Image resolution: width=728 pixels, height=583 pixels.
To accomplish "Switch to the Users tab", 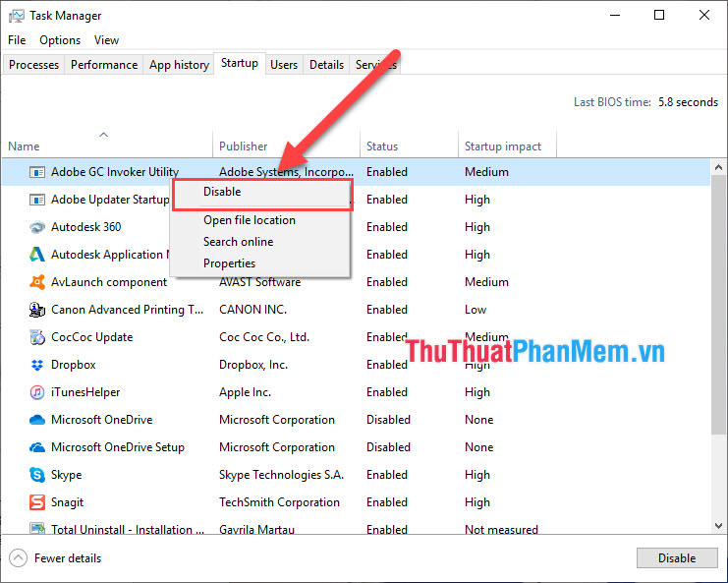I will tap(284, 65).
